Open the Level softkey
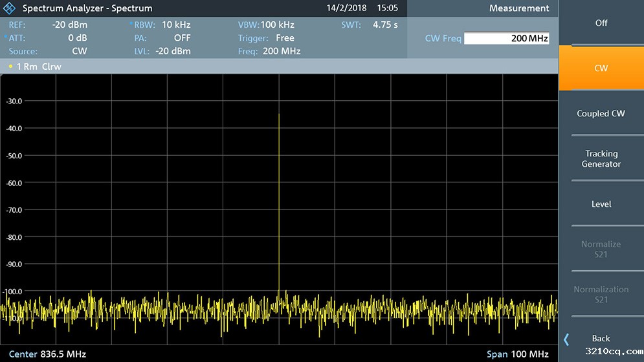644x362 pixels. tap(601, 204)
